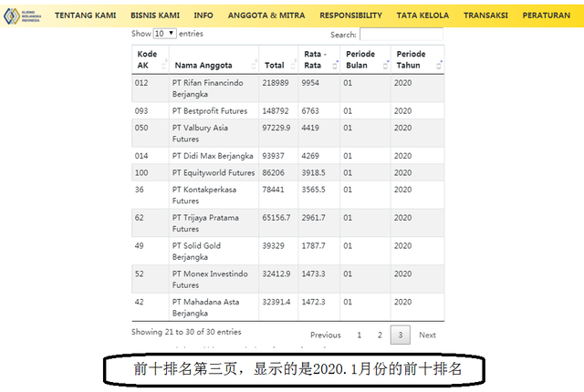Sort by Total column icon
Screen dimensions: 584x392
click(293, 66)
